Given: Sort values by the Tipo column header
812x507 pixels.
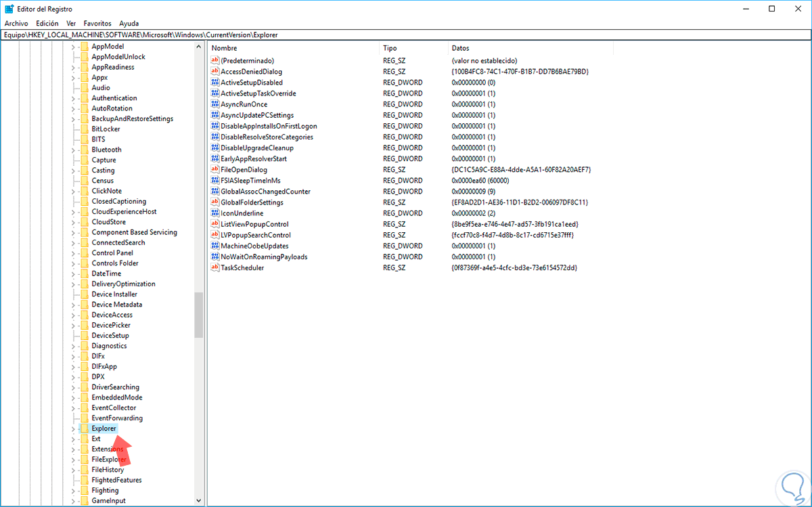Looking at the screenshot, I should [x=413, y=48].
